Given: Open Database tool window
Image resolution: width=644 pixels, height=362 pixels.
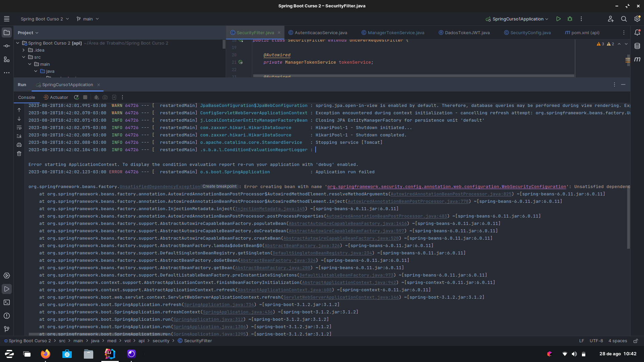Looking at the screenshot, I should (637, 46).
